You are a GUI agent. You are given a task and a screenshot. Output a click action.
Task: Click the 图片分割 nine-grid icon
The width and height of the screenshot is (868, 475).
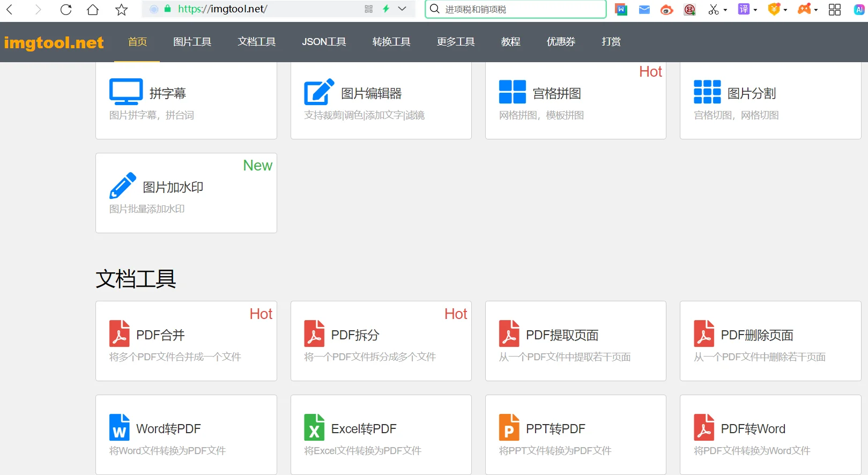pyautogui.click(x=707, y=92)
